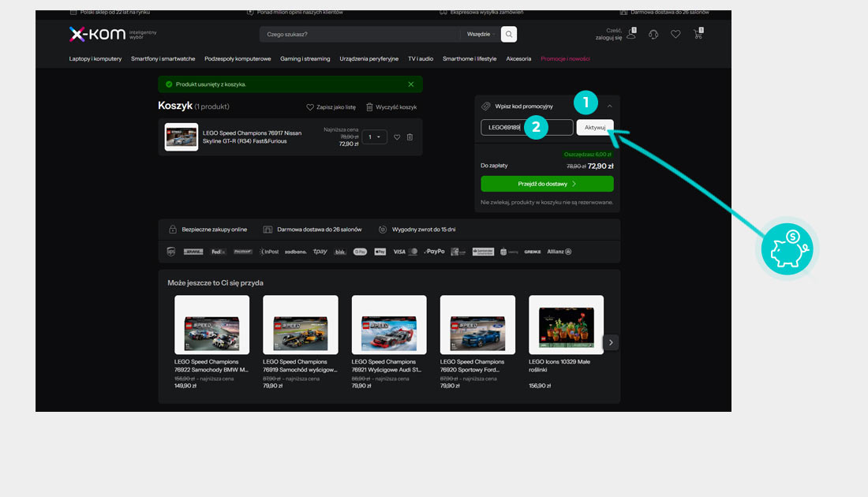Open the Nissan Skyline GT-R cart thumbnail
This screenshot has width=868, height=497.
click(x=181, y=136)
